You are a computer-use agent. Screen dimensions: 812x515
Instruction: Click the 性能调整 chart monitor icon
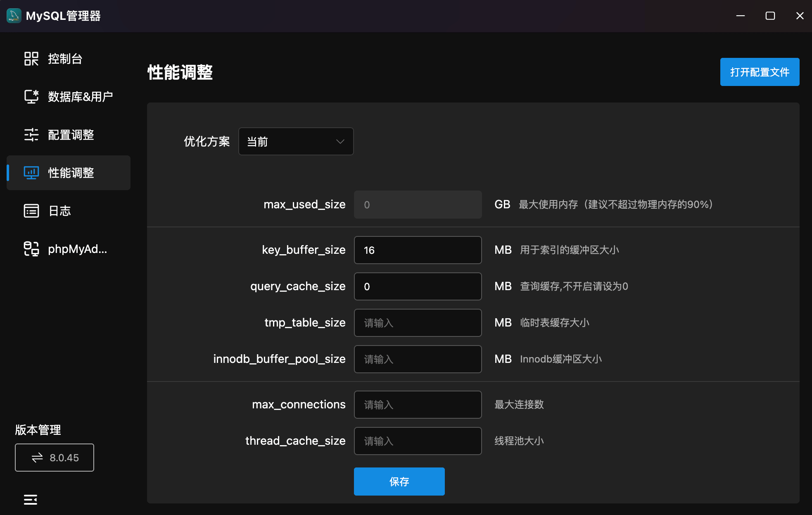[x=31, y=173]
